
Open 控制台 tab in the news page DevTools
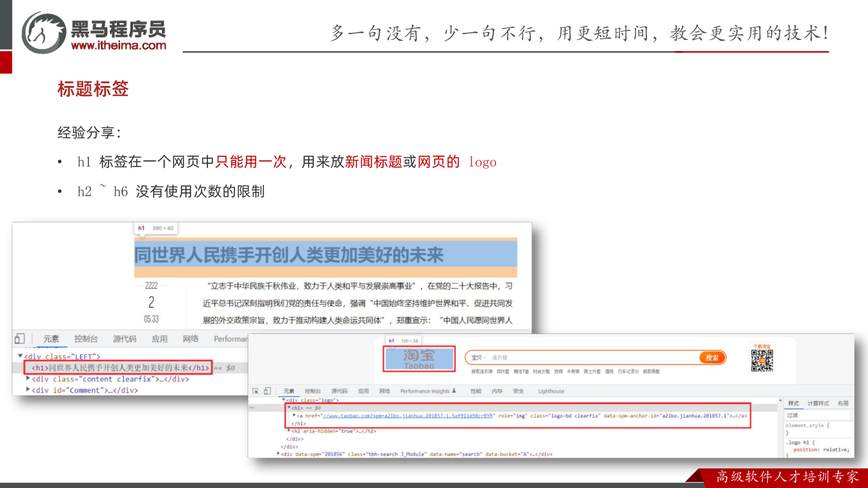click(x=86, y=338)
